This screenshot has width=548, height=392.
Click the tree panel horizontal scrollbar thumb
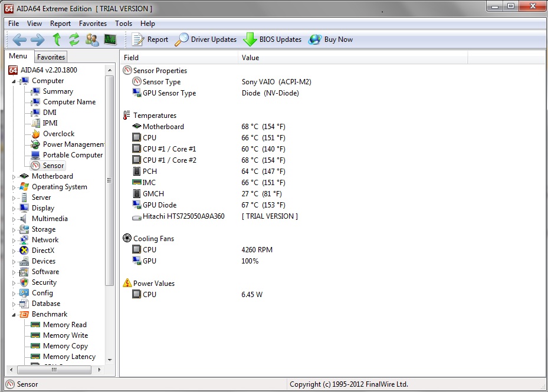[x=54, y=370]
